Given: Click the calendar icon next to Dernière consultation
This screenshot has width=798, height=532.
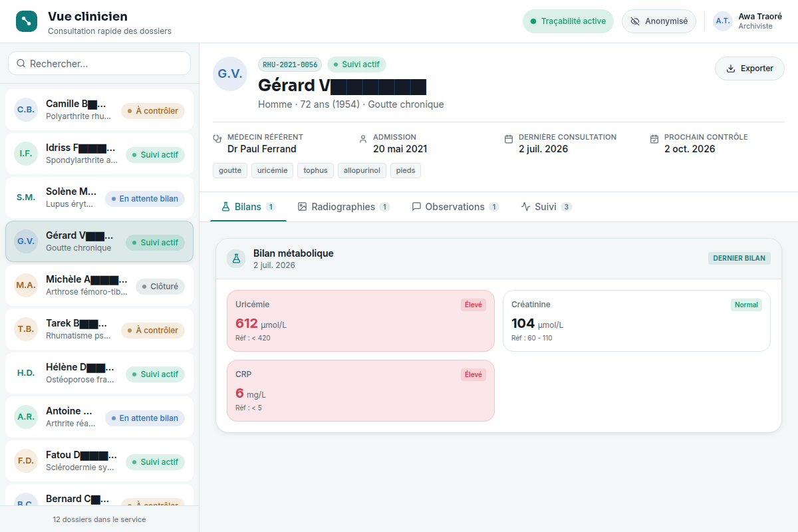Looking at the screenshot, I should tap(509, 139).
